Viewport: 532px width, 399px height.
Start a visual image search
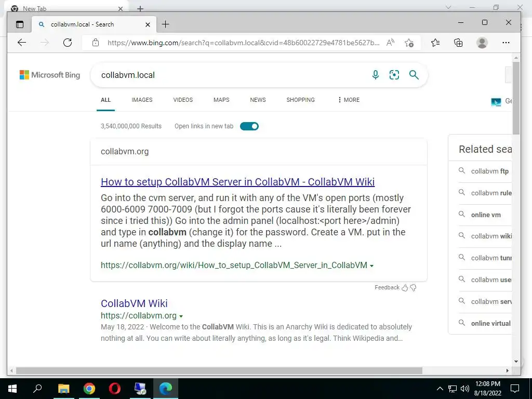point(394,75)
